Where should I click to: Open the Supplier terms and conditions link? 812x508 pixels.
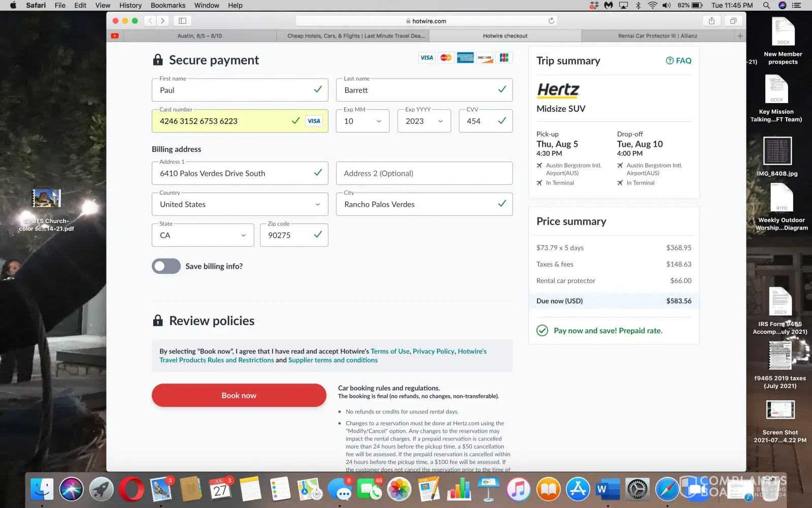point(333,360)
